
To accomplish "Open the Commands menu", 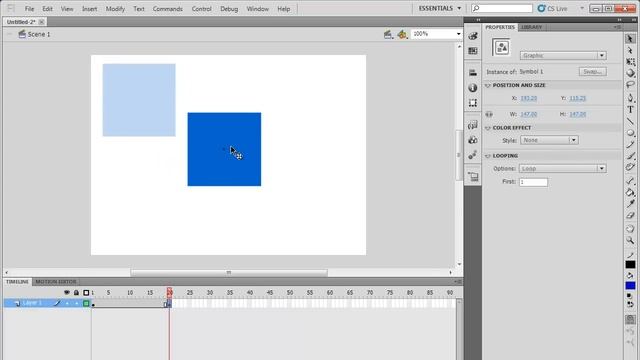I will pos(168,9).
